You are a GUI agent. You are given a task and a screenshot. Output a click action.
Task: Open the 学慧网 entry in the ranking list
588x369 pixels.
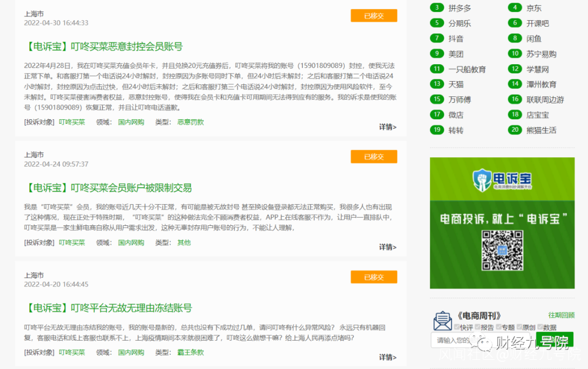[537, 69]
